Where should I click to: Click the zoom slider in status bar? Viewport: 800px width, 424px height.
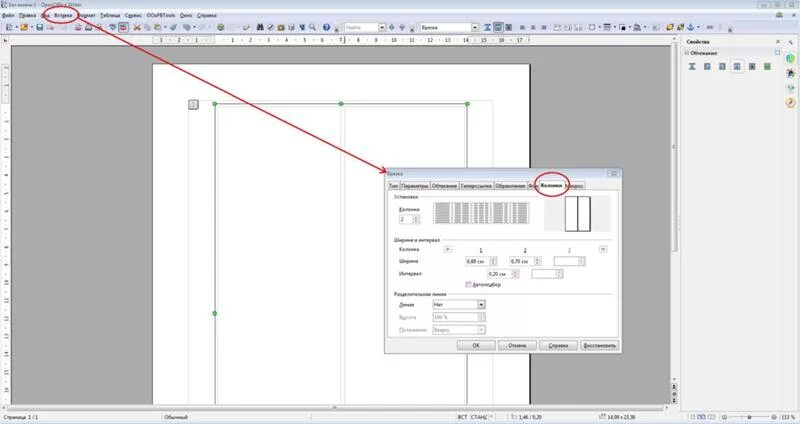click(749, 417)
